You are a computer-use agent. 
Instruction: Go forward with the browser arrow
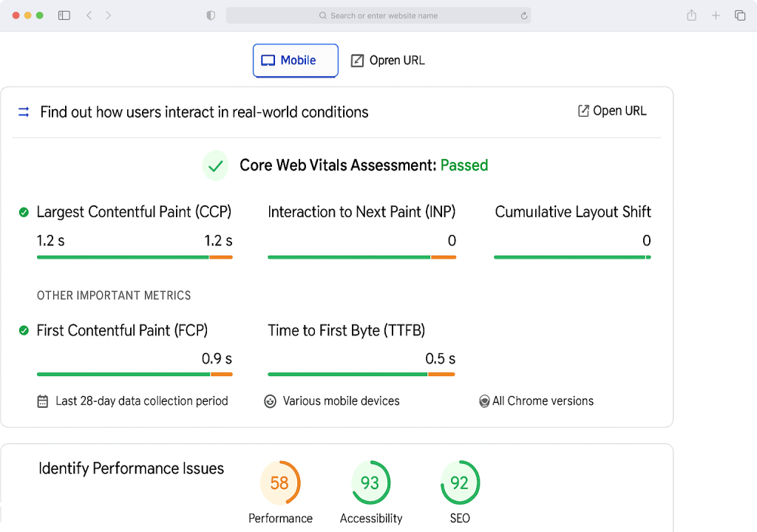pyautogui.click(x=108, y=16)
